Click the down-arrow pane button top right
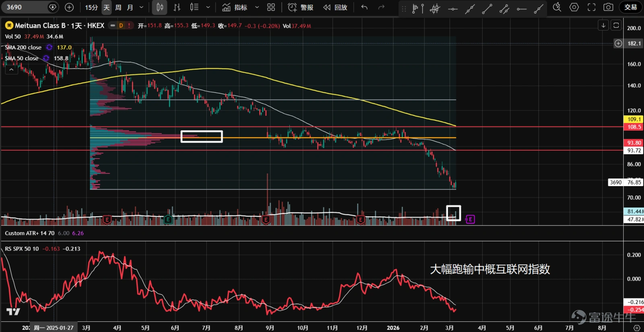This screenshot has width=644, height=332. pos(603,25)
